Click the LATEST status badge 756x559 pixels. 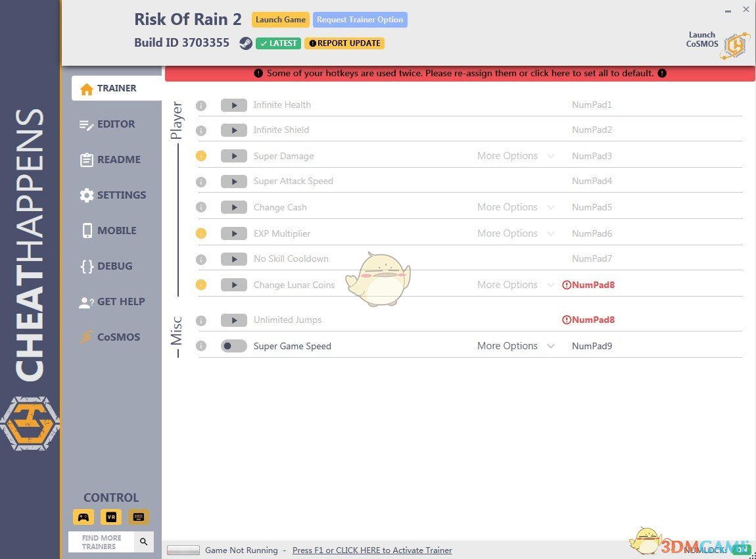coord(278,43)
